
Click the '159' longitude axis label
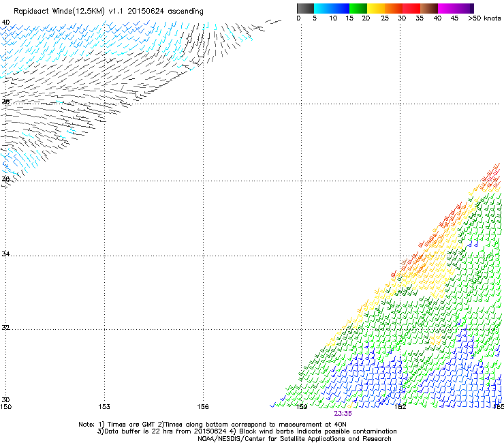coord(302,407)
